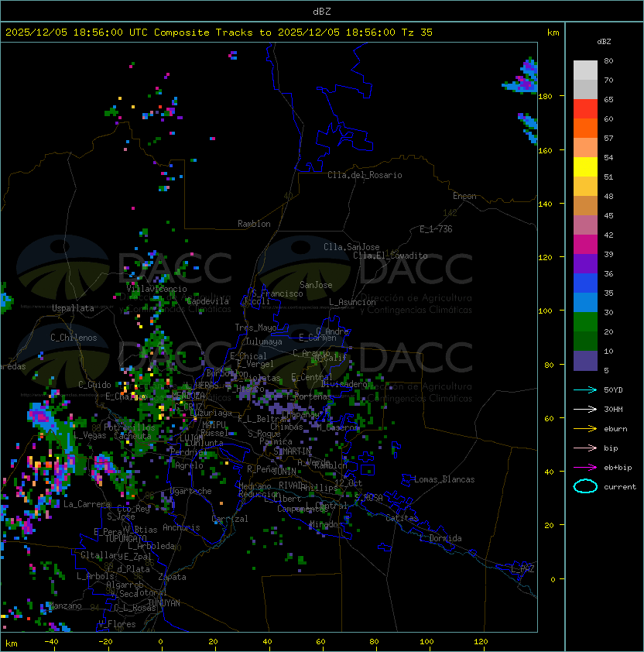
Task: Click the 'eburn' legend label
Action: click(615, 429)
